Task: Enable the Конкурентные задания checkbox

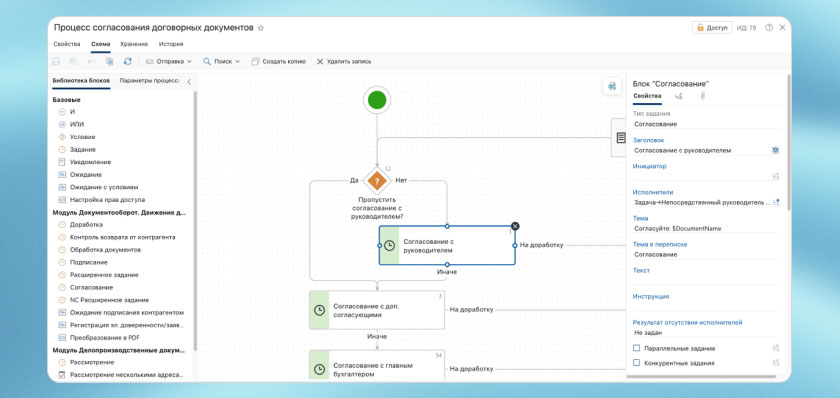Action: (x=636, y=363)
